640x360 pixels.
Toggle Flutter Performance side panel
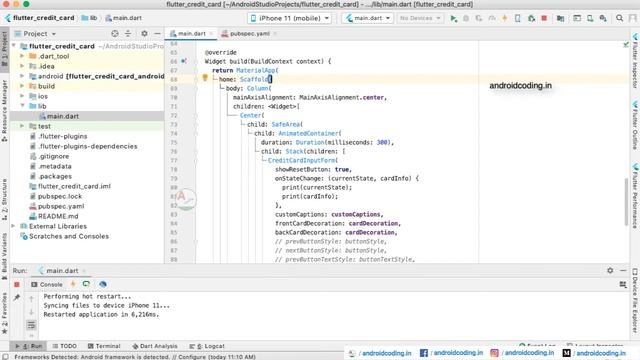[635, 196]
